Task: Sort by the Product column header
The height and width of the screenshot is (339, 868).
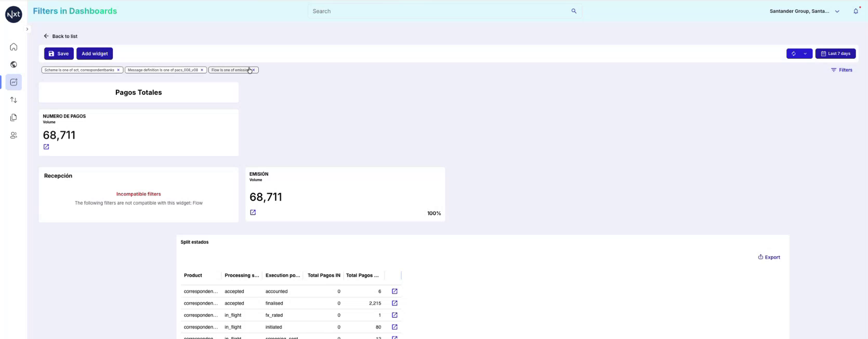Action: tap(193, 275)
